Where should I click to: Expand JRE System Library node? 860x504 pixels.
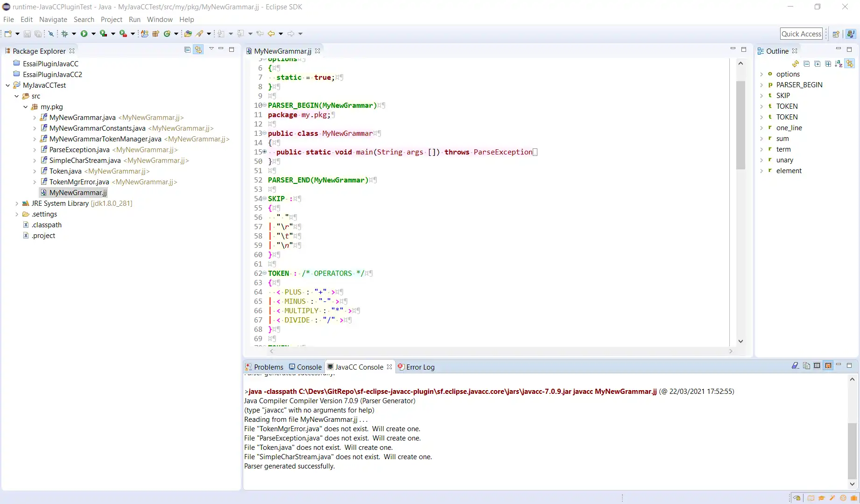click(x=17, y=203)
